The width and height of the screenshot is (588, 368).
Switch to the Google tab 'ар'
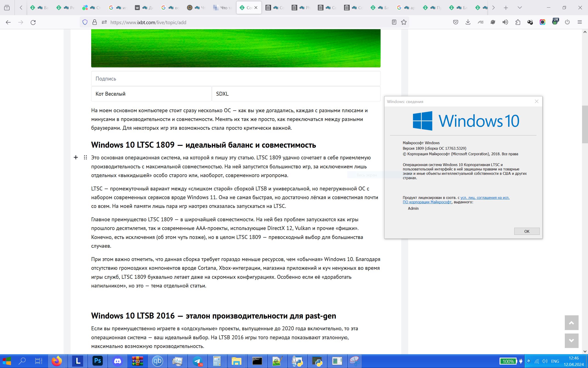[x=407, y=8]
